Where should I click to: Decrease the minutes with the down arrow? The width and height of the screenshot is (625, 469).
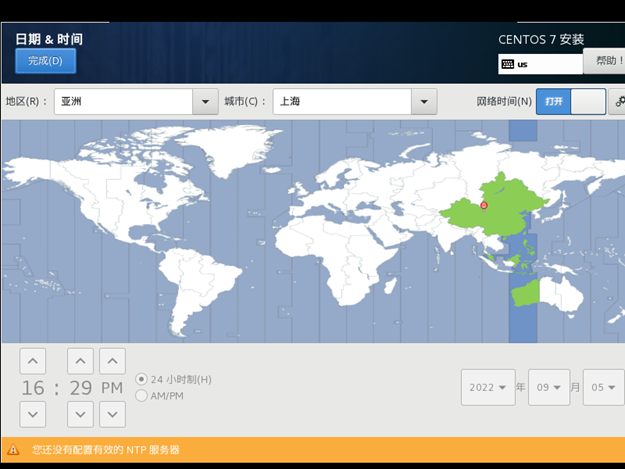(81, 414)
